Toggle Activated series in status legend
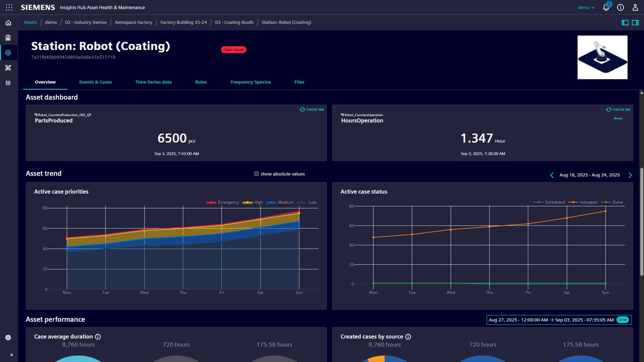644x362 pixels. (582, 203)
